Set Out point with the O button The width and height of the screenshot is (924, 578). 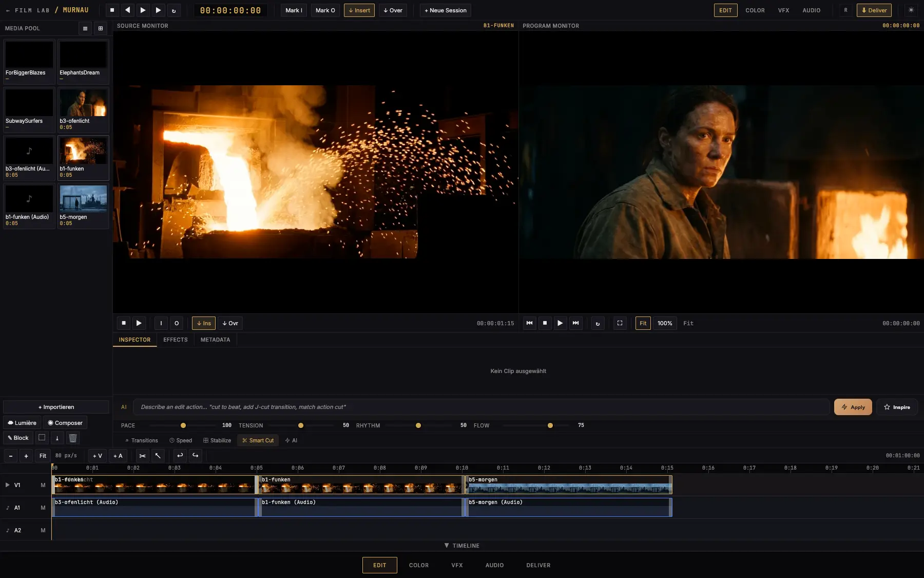click(x=177, y=323)
